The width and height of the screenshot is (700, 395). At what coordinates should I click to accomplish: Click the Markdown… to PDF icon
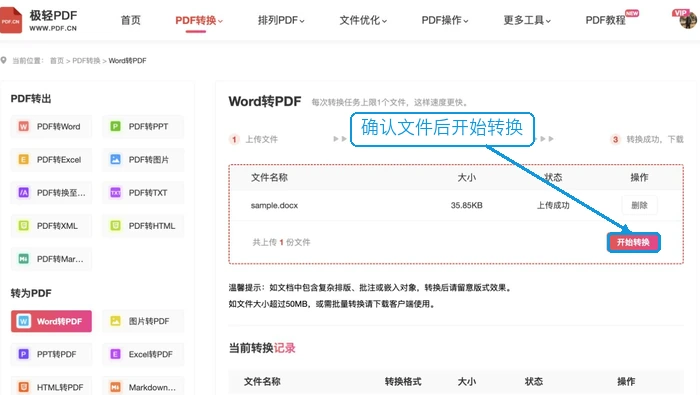click(115, 387)
